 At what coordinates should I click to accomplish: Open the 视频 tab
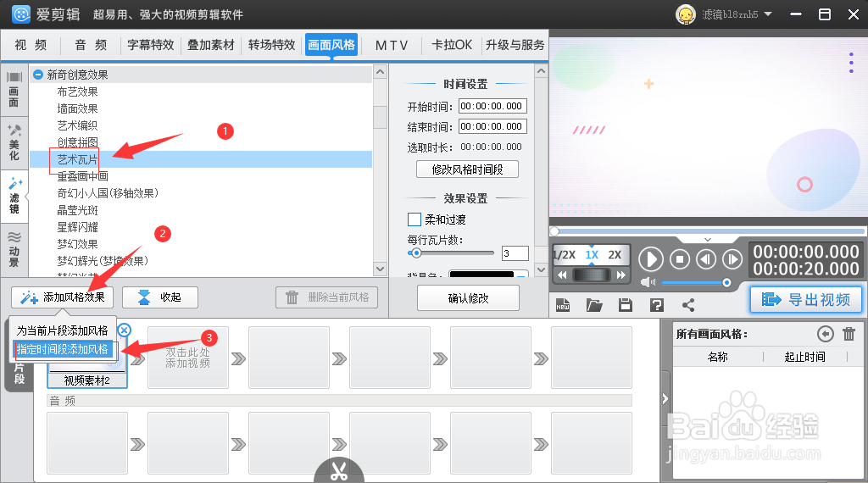coord(31,45)
